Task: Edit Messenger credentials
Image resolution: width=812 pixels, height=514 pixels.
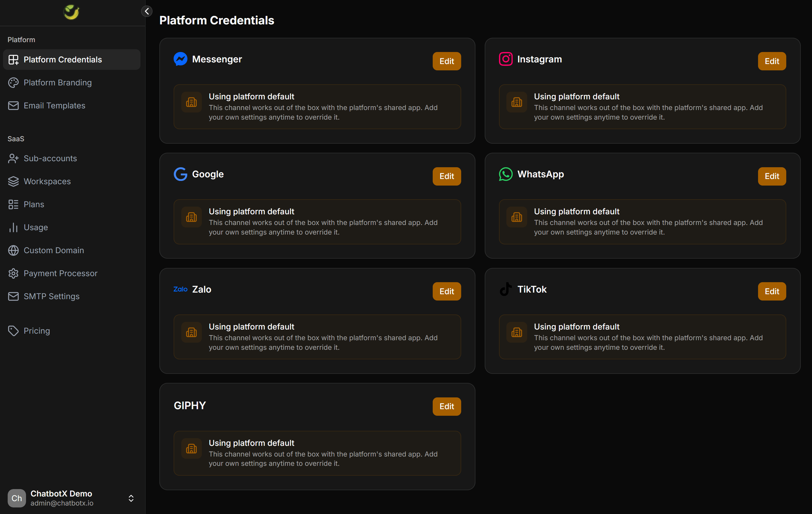Action: (446, 61)
